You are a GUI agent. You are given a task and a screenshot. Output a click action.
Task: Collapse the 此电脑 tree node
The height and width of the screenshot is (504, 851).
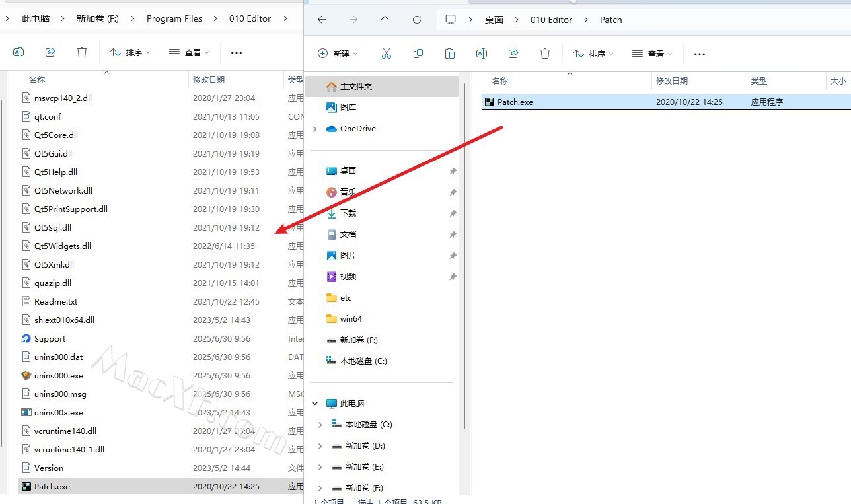[315, 404]
